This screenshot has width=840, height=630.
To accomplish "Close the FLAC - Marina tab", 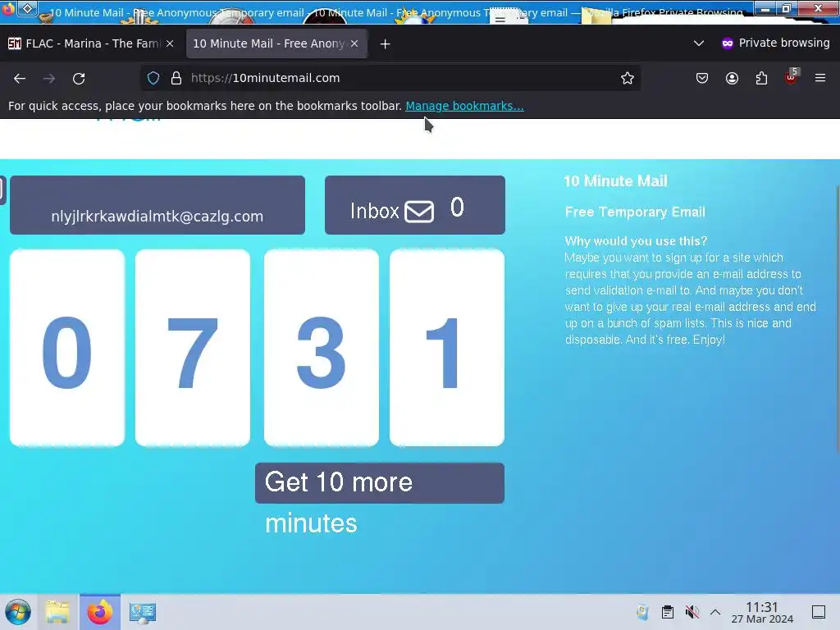I will (170, 43).
